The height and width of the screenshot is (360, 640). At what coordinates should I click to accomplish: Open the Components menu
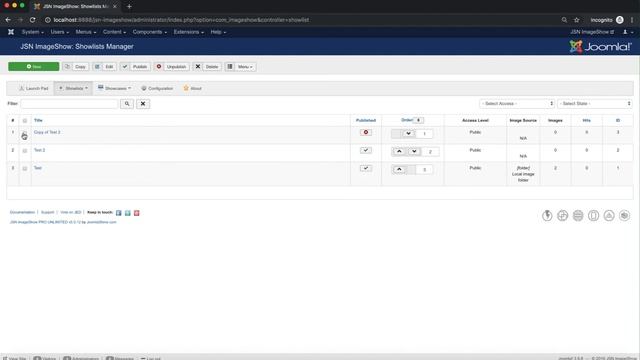pos(149,32)
